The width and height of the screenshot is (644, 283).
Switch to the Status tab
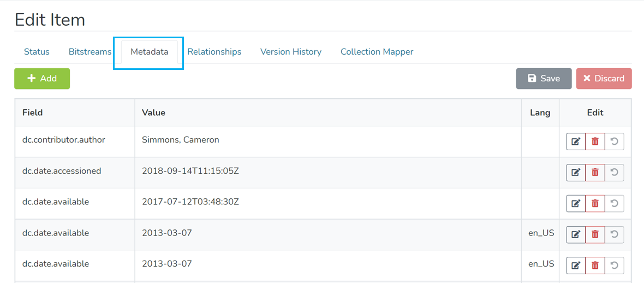tap(37, 52)
